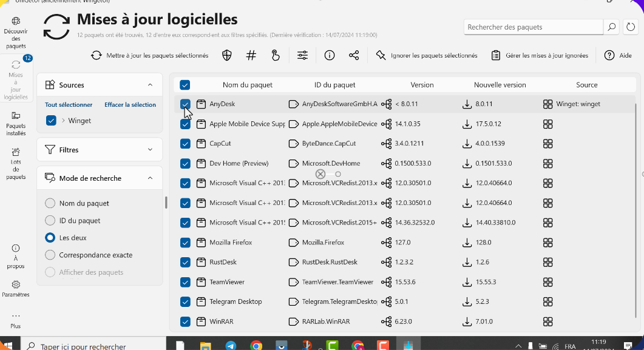Toggle the select-all header checkbox

click(x=185, y=85)
